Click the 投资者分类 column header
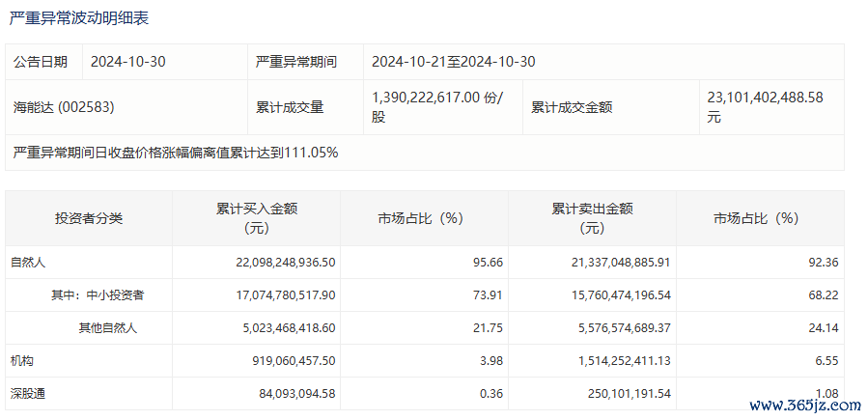The width and height of the screenshot is (868, 420). click(x=89, y=218)
